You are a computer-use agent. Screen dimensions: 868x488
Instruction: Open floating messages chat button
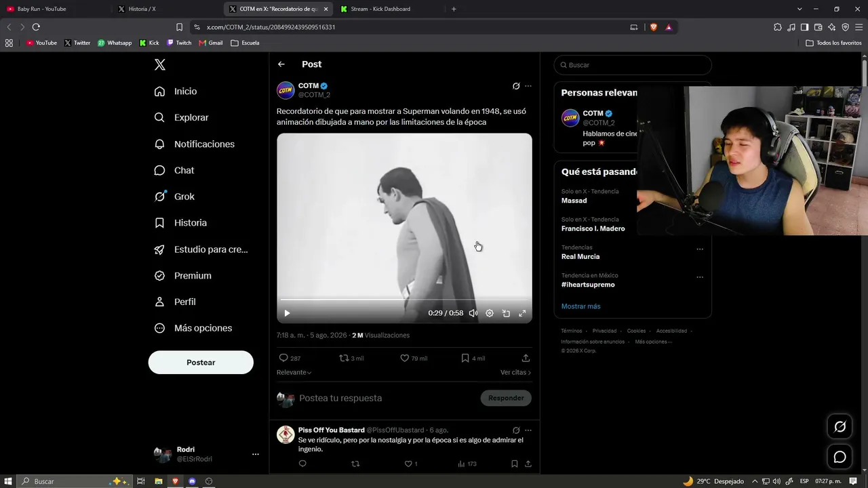click(840, 457)
